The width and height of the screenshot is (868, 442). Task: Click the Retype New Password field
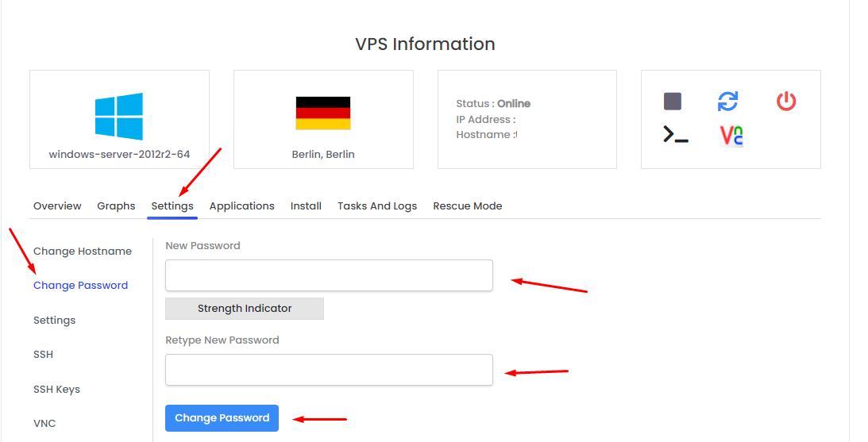click(329, 370)
